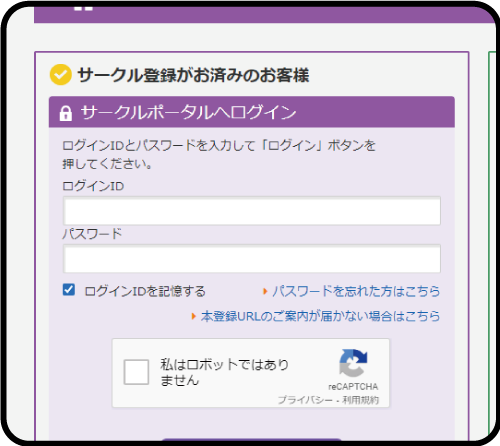Click the reCAPTCHA logo
500x446 pixels.
(353, 363)
